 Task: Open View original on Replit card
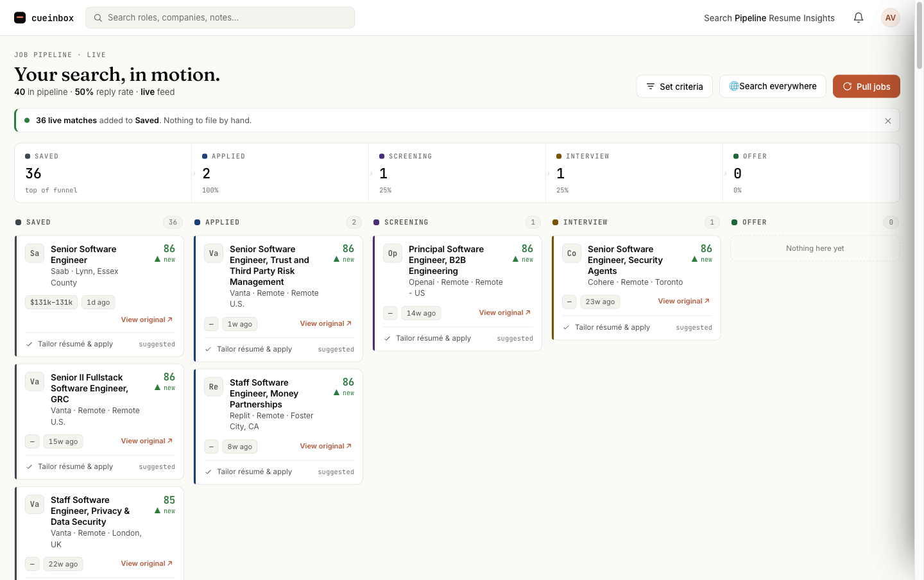click(x=326, y=446)
